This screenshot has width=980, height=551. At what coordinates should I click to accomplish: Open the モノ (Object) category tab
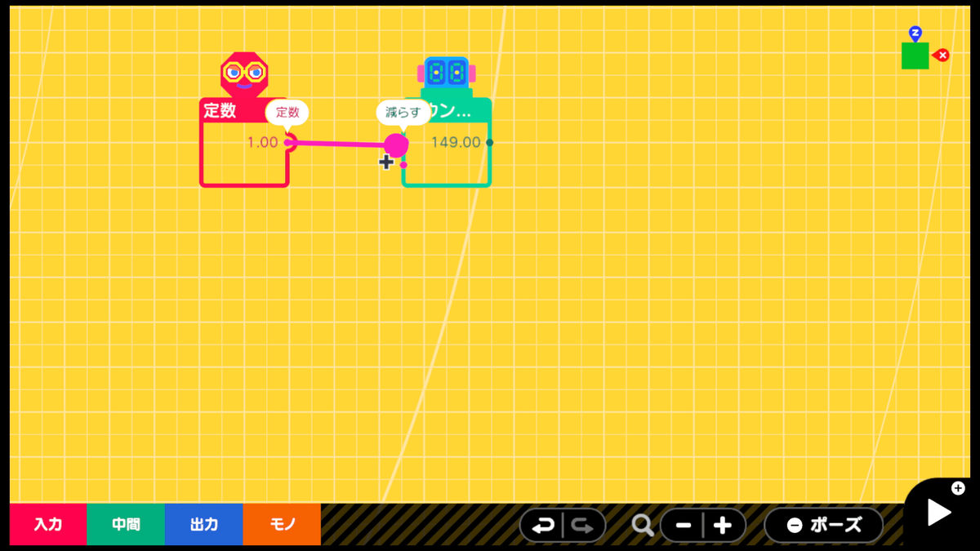click(282, 525)
